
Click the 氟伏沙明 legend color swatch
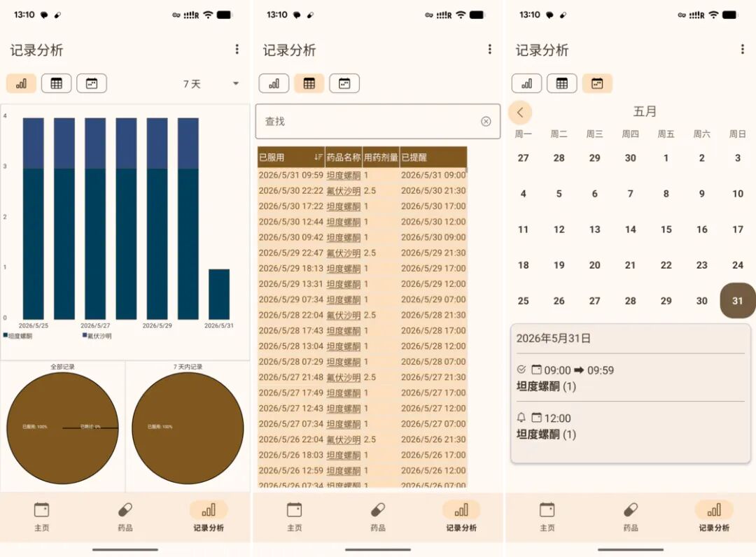coord(85,335)
